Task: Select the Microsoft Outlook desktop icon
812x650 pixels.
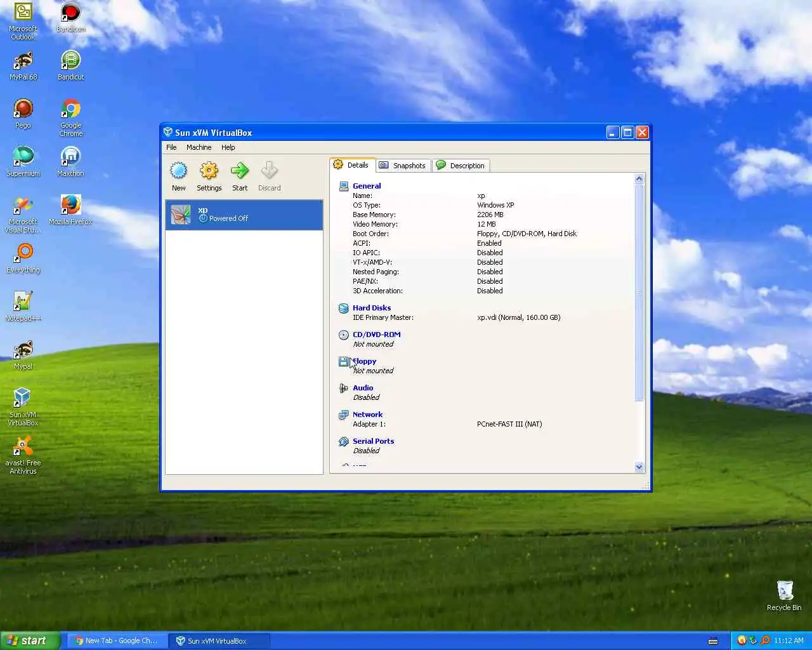Action: (x=23, y=21)
